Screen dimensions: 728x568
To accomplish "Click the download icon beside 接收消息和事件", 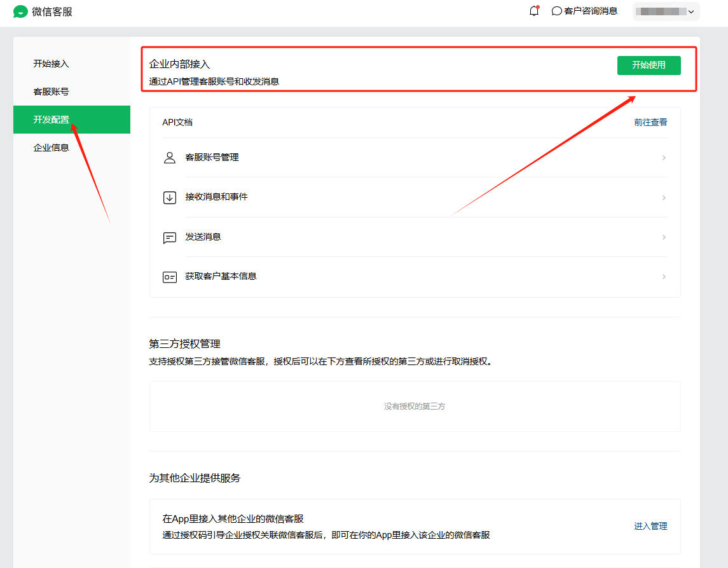I will tap(170, 197).
